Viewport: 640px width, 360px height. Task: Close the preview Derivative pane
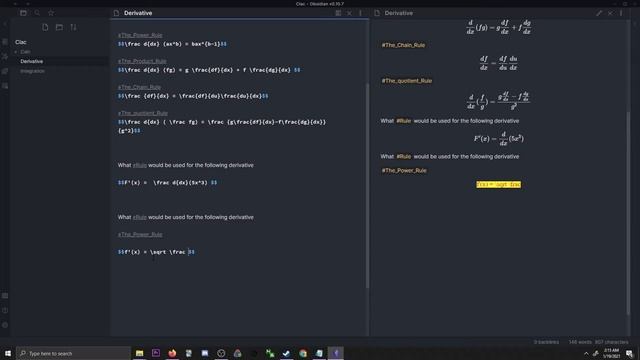pos(610,13)
